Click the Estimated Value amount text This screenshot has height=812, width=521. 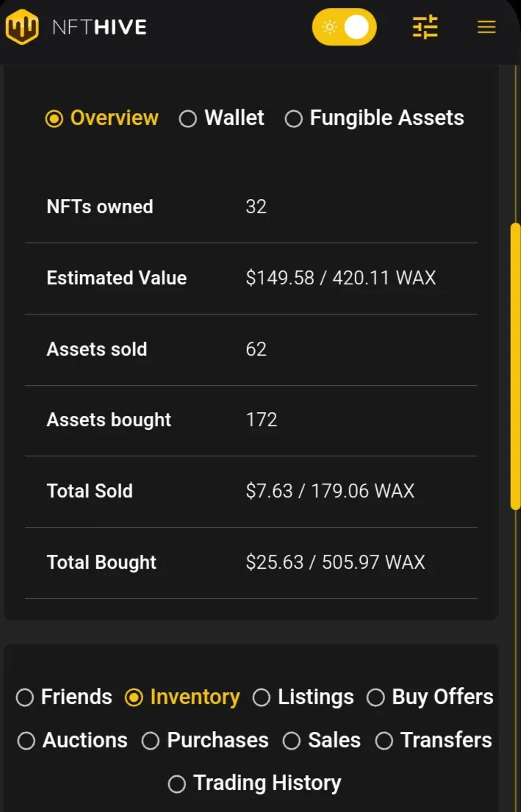point(341,278)
